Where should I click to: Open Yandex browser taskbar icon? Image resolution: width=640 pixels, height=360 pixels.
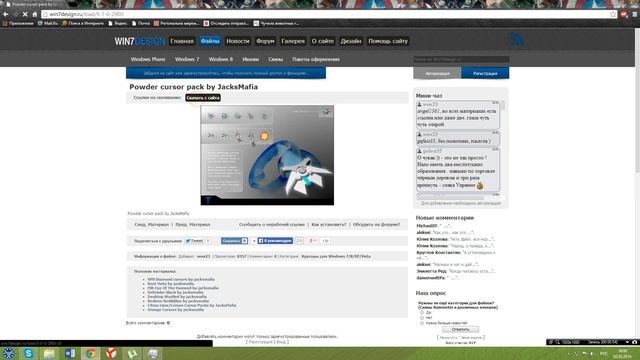coord(111,353)
